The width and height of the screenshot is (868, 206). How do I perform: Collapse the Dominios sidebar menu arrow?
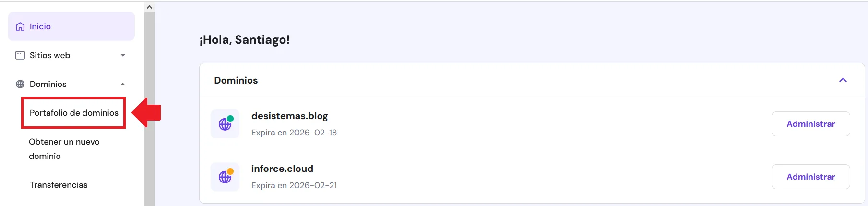coord(123,84)
